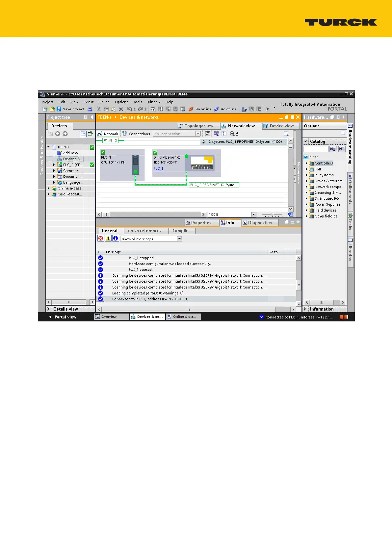
Task: Click the back arrow icon in Project tree
Action: click(58, 134)
